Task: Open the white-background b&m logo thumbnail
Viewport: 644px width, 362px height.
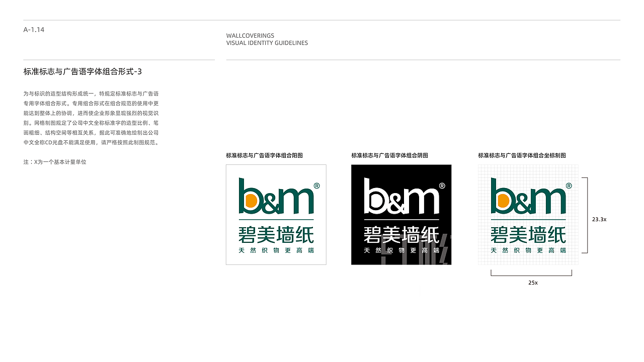Action: (x=276, y=215)
